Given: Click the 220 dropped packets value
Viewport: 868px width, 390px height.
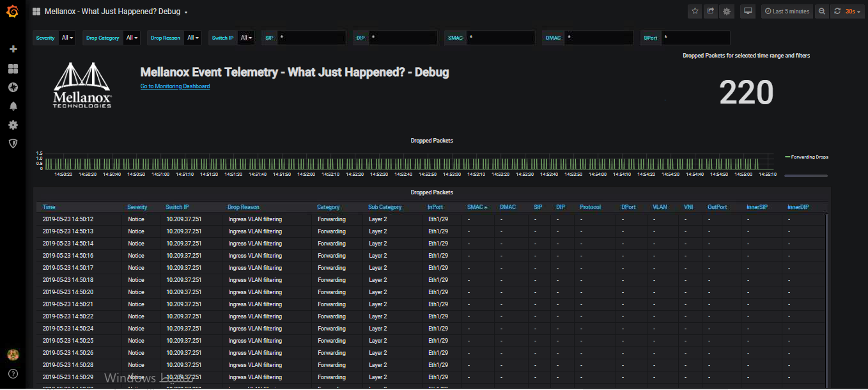Looking at the screenshot, I should tap(747, 93).
